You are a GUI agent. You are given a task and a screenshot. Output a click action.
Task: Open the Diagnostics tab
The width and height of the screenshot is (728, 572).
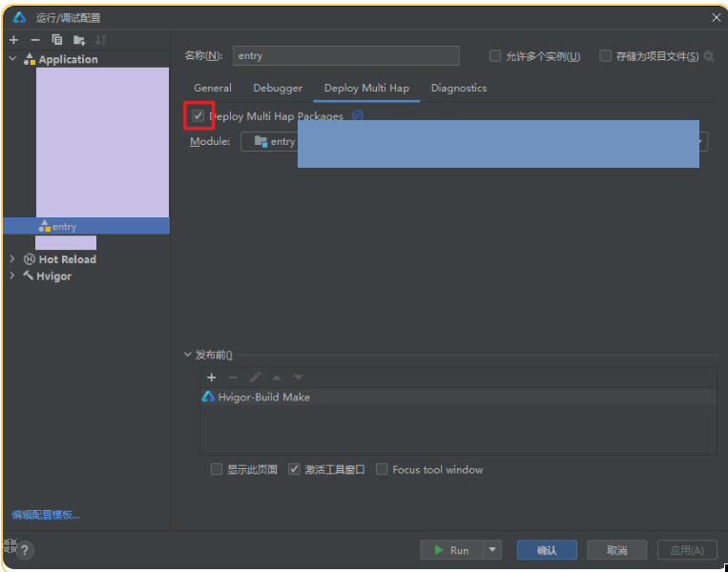[459, 88]
